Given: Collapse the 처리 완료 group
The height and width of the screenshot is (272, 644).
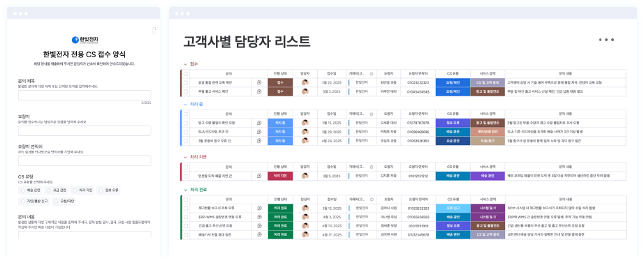Looking at the screenshot, I should pos(185,190).
